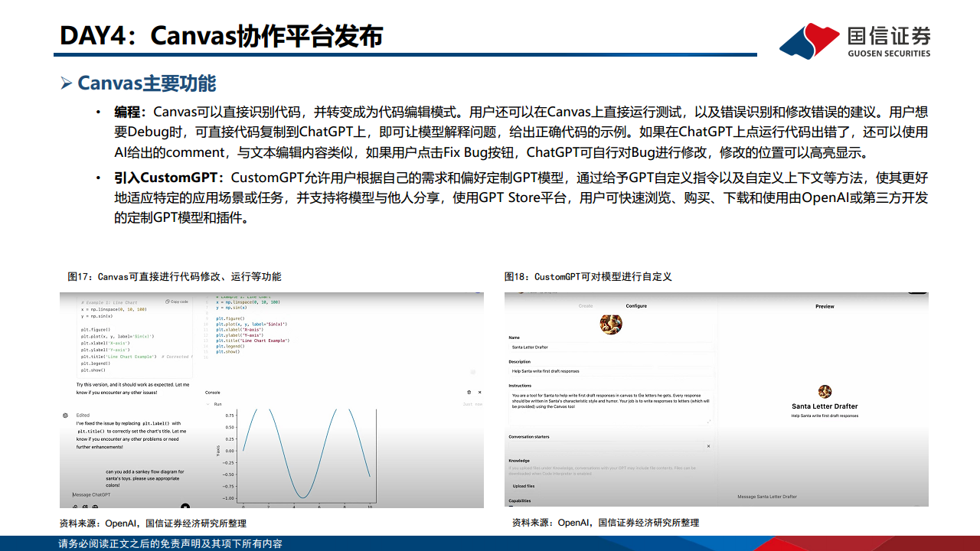This screenshot has height=551, width=980.
Task: Remove the conversation starter with its X button
Action: pos(708,446)
